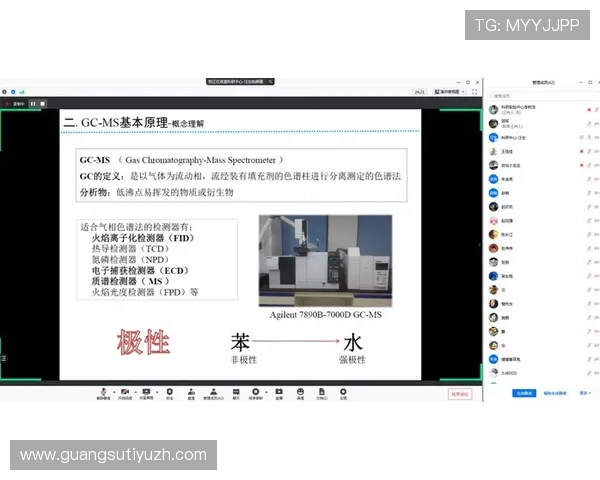Open the share screen option
This screenshot has width=600, height=480.
146,393
